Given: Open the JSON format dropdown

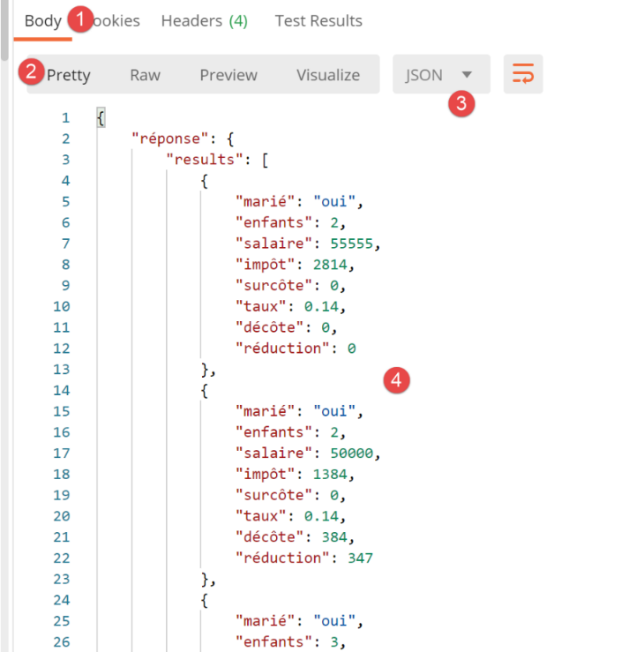Looking at the screenshot, I should click(x=440, y=75).
